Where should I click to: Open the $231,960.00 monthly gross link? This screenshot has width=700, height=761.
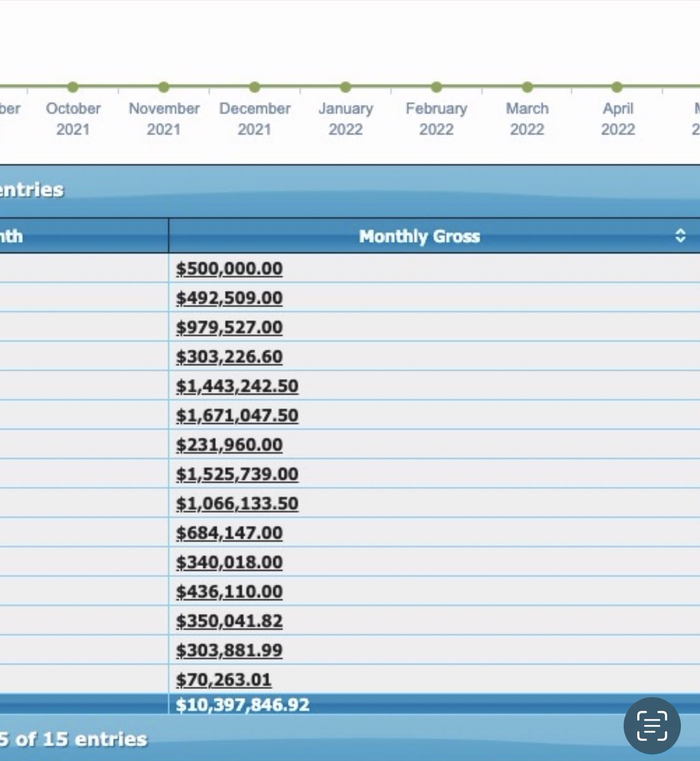click(229, 445)
